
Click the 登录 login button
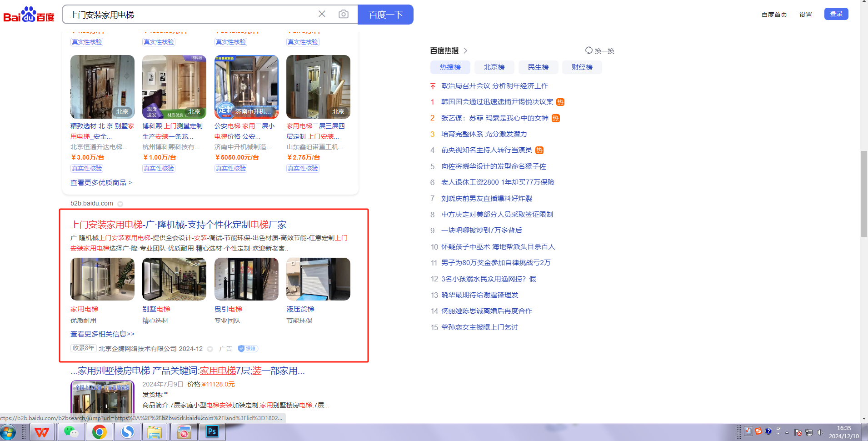[x=836, y=14]
